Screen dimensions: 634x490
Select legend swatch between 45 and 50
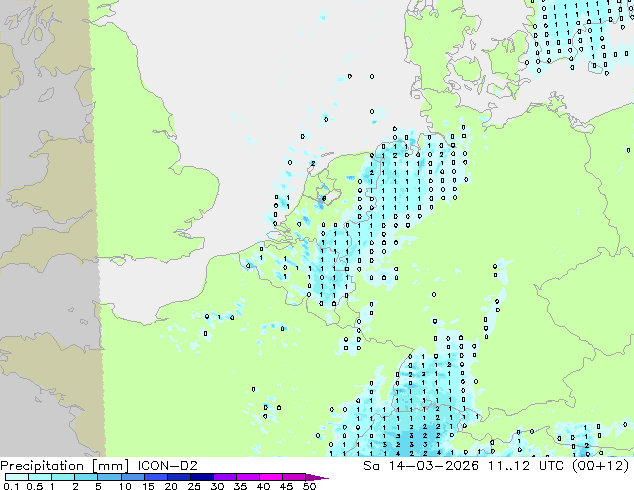click(x=294, y=477)
